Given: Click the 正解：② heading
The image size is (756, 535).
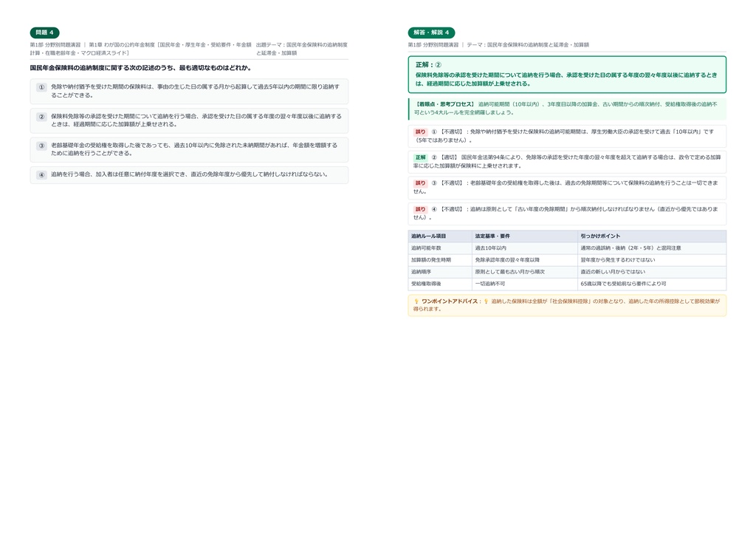Looking at the screenshot, I should (428, 64).
